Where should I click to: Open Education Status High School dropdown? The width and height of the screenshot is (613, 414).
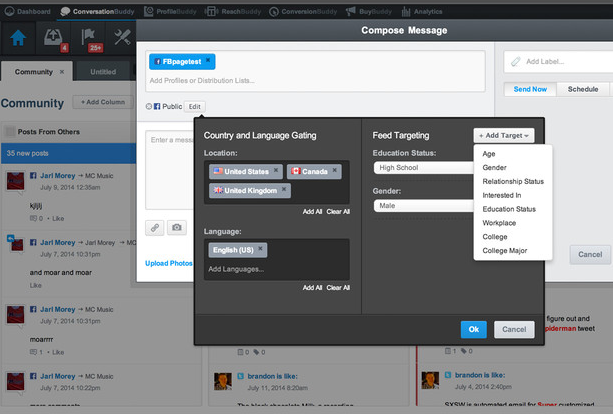click(423, 167)
